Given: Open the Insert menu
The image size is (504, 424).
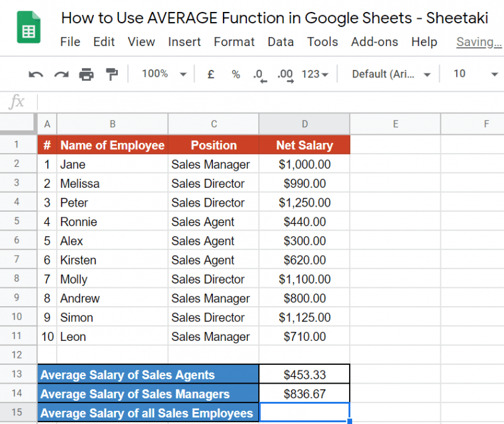Looking at the screenshot, I should click(184, 42).
